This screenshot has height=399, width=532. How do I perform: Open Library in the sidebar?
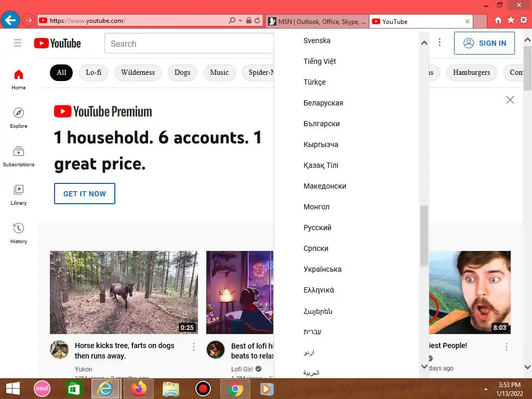click(x=19, y=195)
